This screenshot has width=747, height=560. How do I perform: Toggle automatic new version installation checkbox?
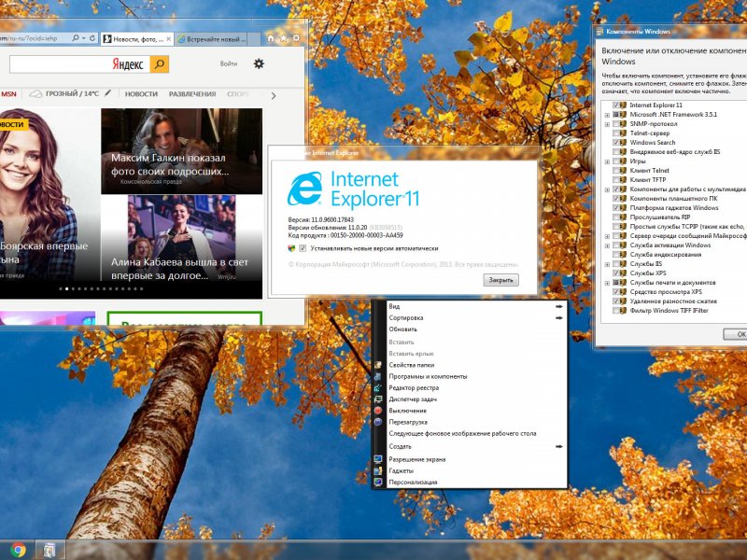(303, 248)
